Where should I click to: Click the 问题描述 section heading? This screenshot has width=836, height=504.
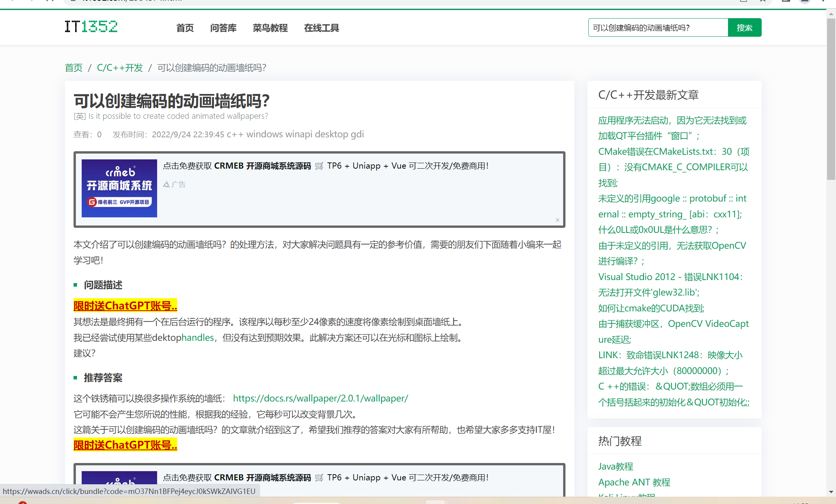click(103, 285)
